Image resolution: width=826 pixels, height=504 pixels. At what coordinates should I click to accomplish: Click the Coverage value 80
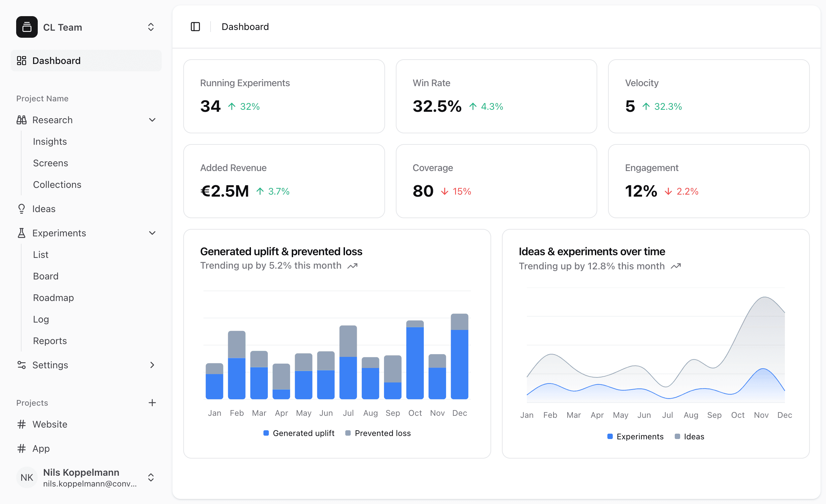(423, 191)
